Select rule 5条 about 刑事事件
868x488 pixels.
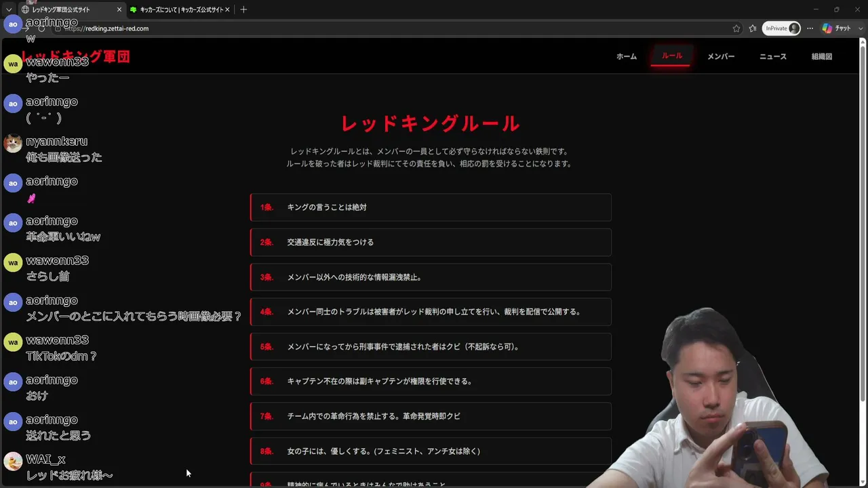click(x=431, y=346)
